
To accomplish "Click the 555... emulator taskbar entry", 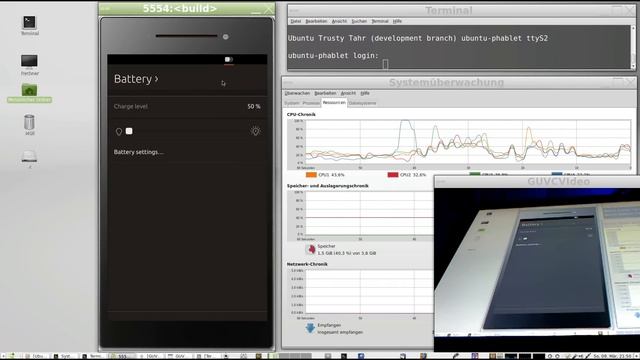I will coord(122,356).
